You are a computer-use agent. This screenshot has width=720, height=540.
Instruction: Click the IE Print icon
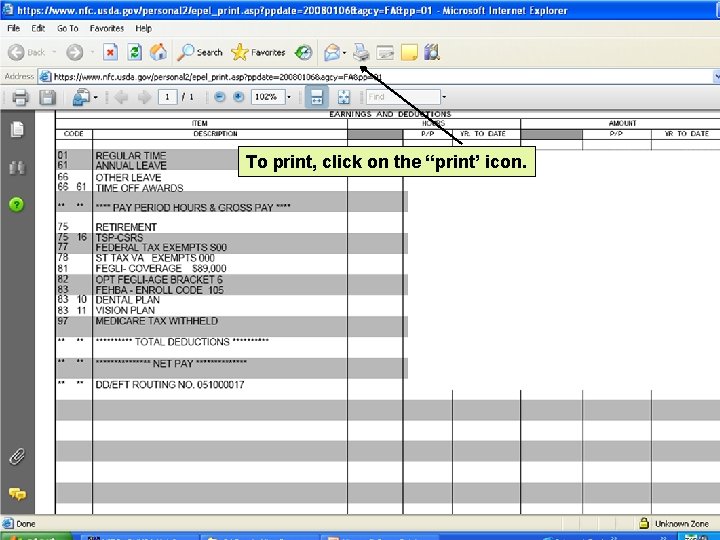(361, 52)
